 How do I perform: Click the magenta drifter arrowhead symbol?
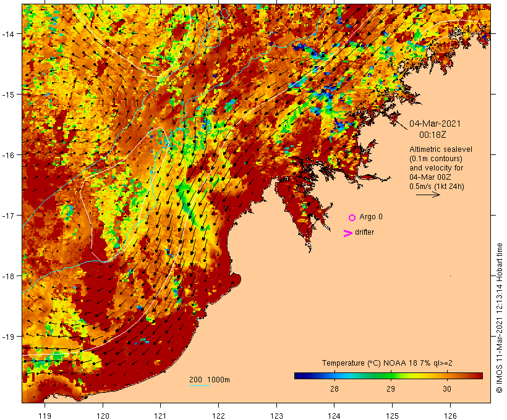coord(348,233)
